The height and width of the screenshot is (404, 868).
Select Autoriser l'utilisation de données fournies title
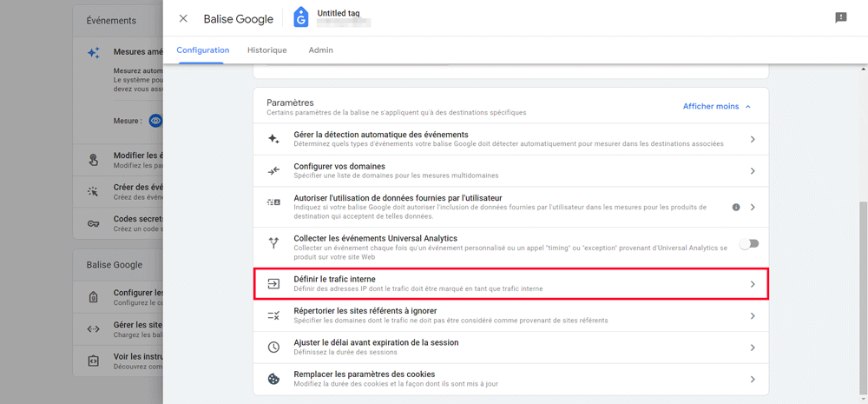pos(398,198)
